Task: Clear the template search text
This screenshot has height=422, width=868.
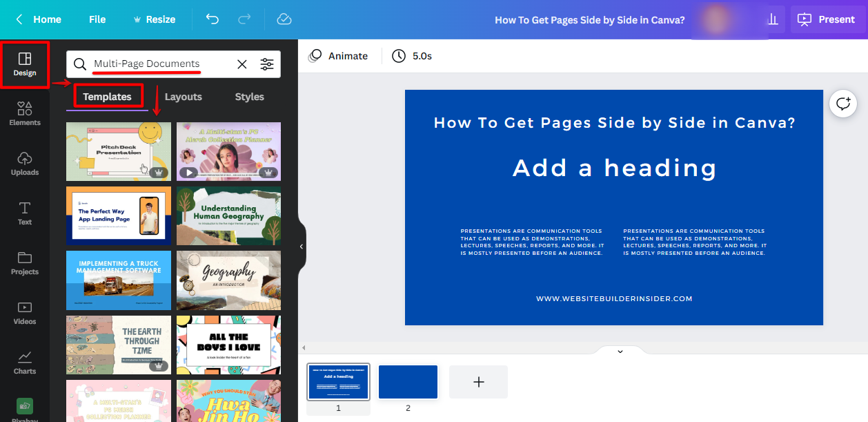Action: 242,64
